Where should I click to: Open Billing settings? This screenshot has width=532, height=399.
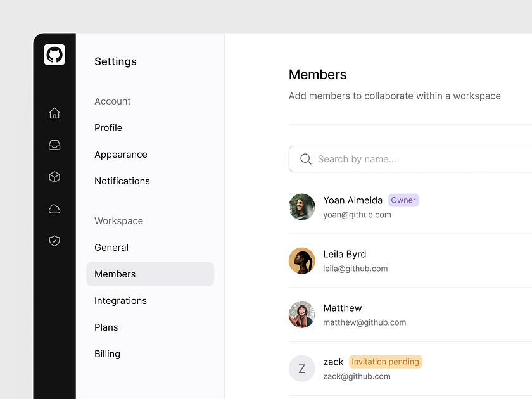pos(107,353)
